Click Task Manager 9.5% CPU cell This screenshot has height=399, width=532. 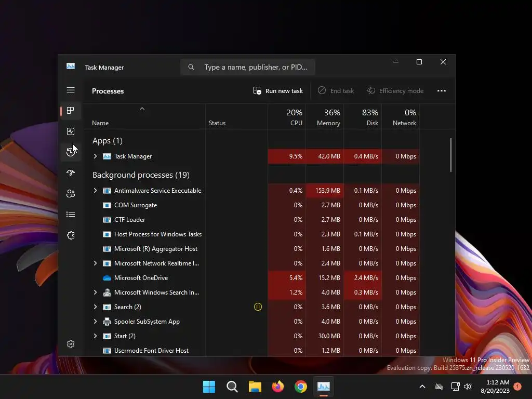click(287, 156)
